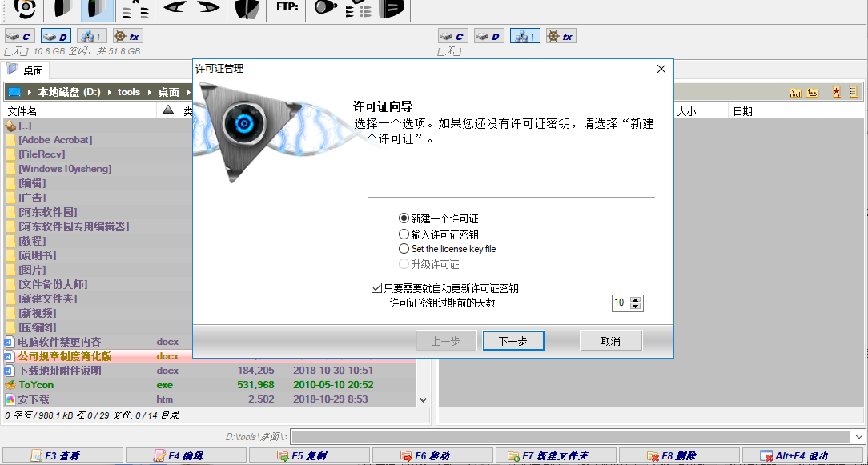Click the command line input field
Image resolution: width=868 pixels, height=465 pixels.
click(571, 437)
